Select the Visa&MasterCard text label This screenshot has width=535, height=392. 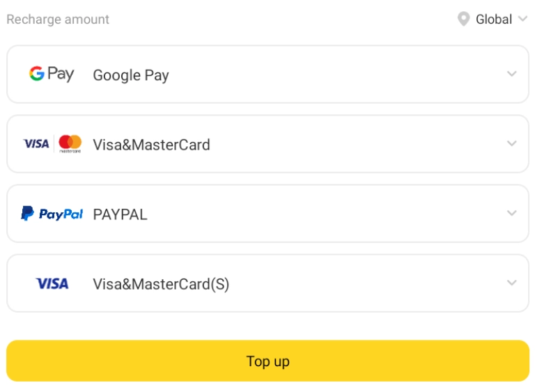click(x=151, y=145)
